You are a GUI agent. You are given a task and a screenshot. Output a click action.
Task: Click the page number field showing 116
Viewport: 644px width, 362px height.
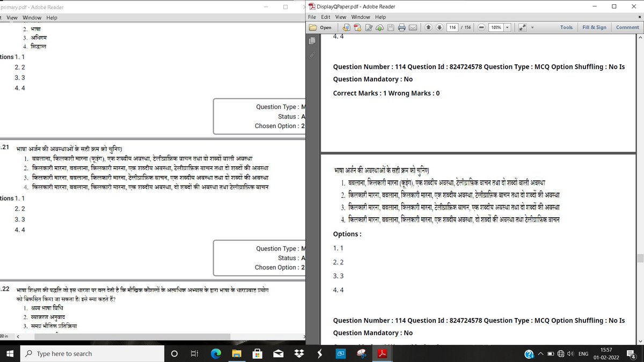point(452,27)
